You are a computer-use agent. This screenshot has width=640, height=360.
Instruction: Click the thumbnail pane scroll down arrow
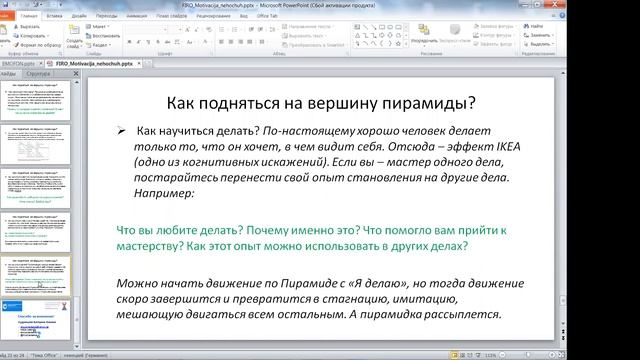pos(77,347)
